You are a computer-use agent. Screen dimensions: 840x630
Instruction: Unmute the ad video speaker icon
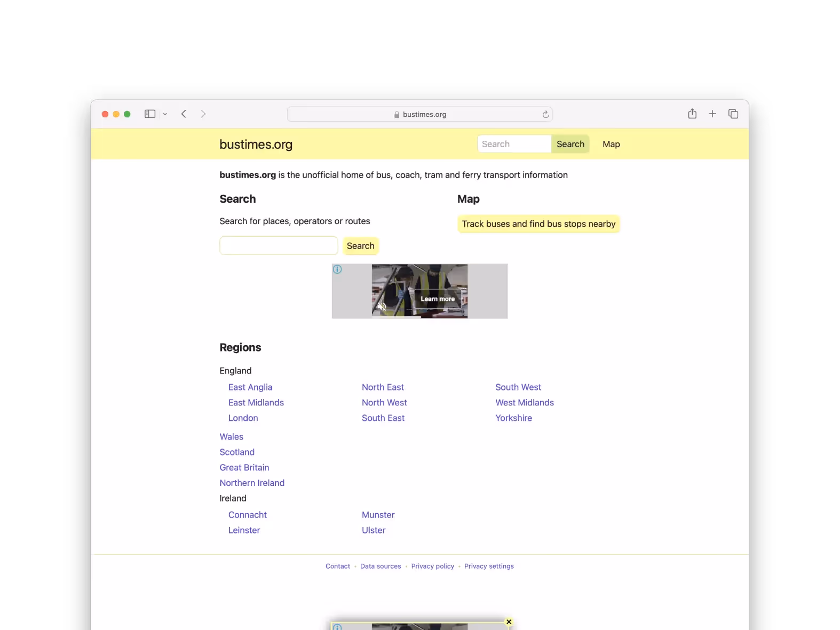pos(382,306)
